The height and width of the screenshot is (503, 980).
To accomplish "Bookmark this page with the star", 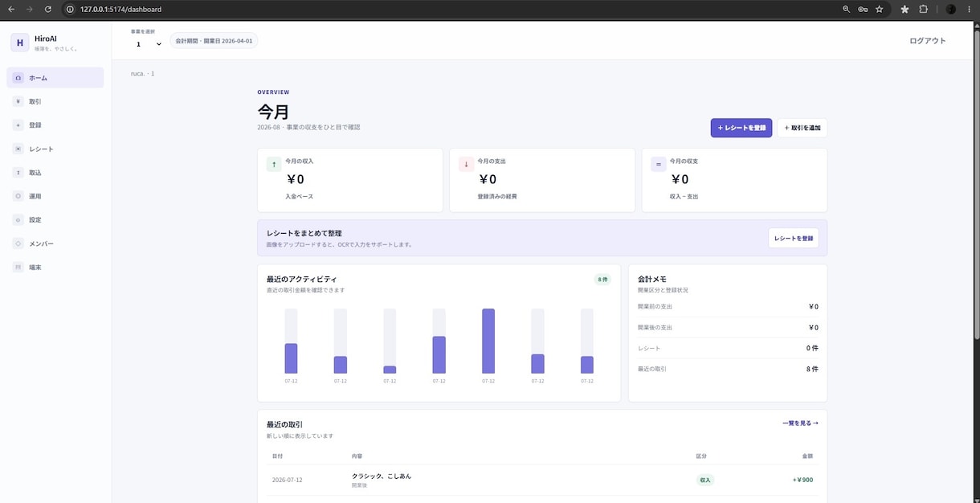I will (880, 9).
